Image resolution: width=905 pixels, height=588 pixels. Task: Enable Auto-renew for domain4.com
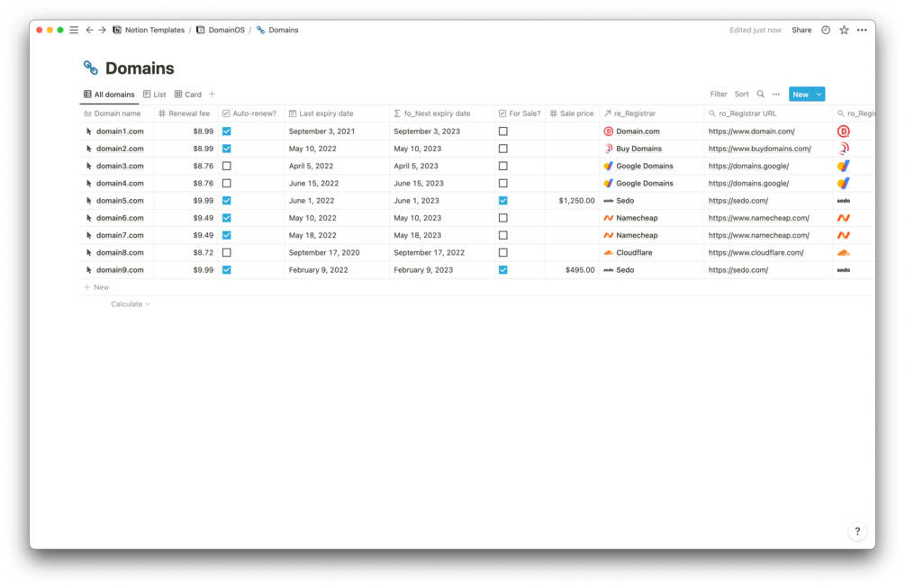pyautogui.click(x=226, y=184)
